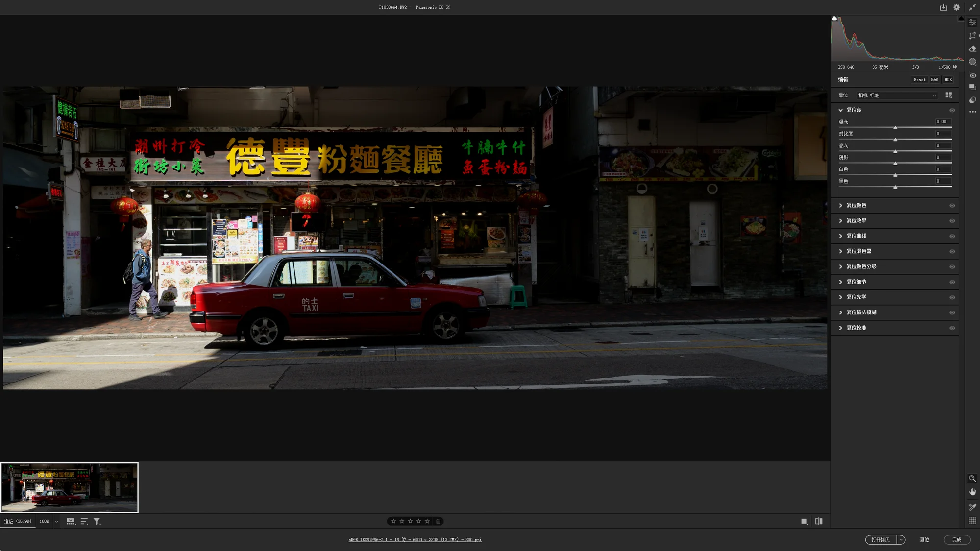Open the Presets panel icon
980x551 pixels.
[x=972, y=100]
